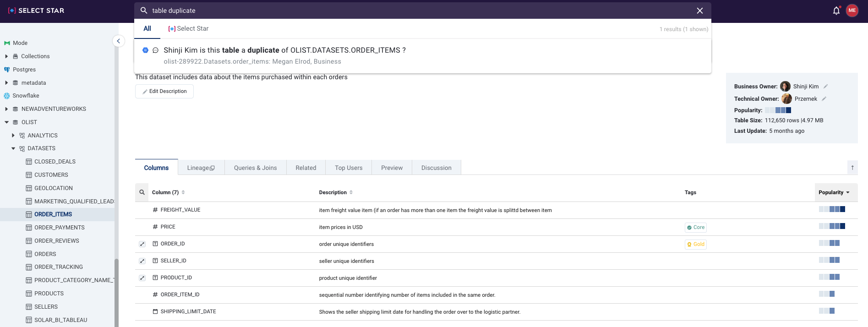Click the pencil icon beside Shinji Kim
The image size is (868, 327).
click(825, 87)
